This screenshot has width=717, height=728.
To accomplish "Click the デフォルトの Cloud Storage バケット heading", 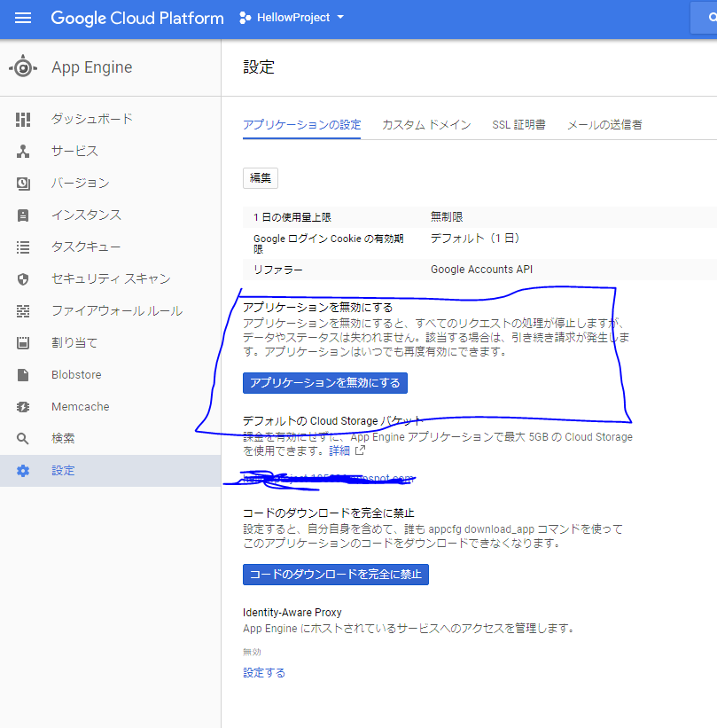I will pos(332,421).
